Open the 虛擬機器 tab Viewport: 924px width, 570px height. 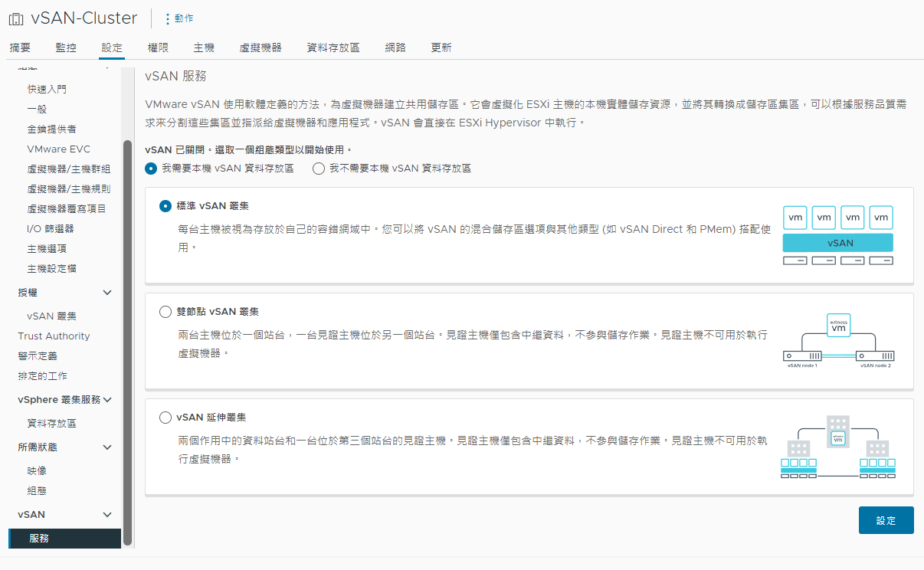click(x=260, y=47)
